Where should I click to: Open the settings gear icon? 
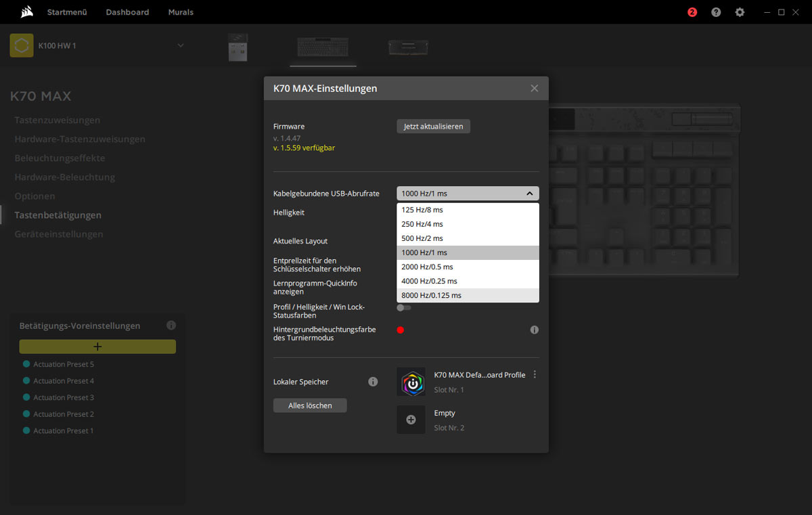(740, 12)
